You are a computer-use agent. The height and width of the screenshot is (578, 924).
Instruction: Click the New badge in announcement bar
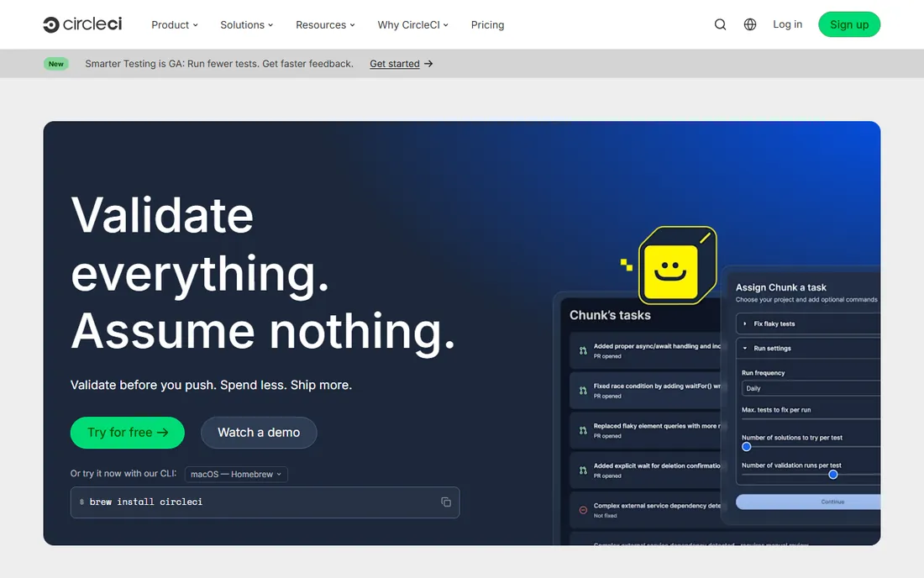point(56,64)
